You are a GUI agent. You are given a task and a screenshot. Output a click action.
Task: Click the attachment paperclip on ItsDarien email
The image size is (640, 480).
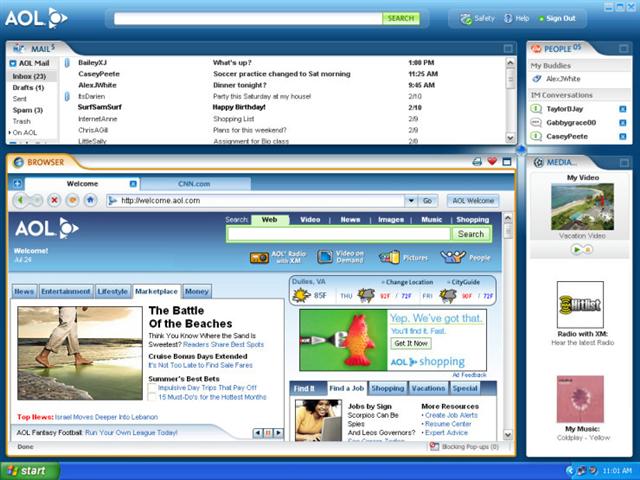[67, 96]
